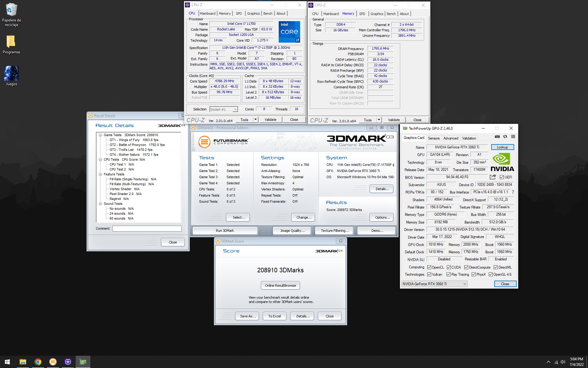Select GT1 - Wings of Fury tree row
The width and height of the screenshot is (588, 368).
pyautogui.click(x=134, y=140)
